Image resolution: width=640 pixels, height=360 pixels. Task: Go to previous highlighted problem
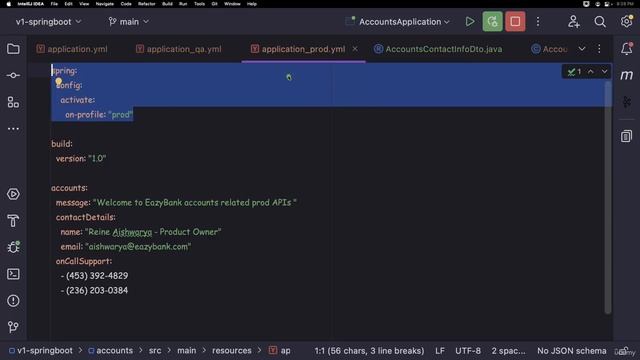click(x=591, y=72)
